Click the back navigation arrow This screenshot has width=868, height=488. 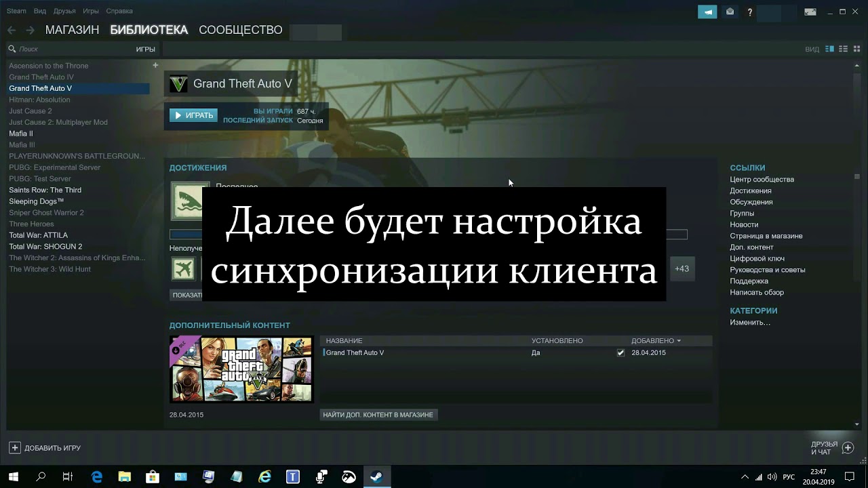pos(12,30)
